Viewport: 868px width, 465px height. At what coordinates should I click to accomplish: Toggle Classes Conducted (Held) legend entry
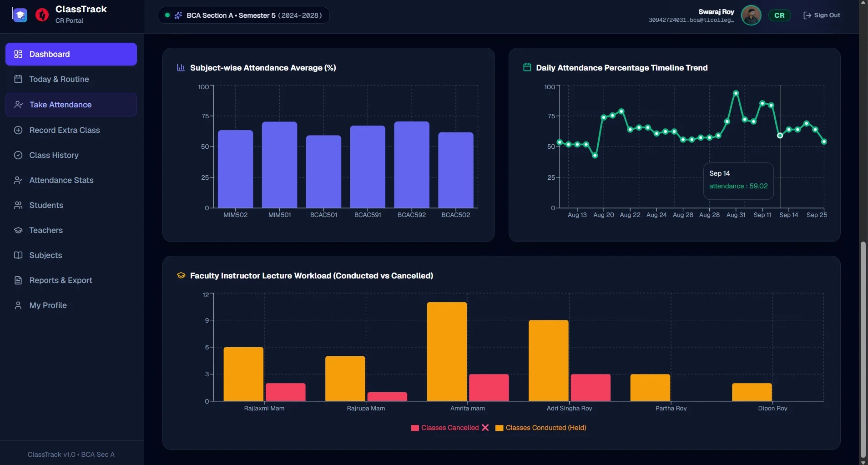point(541,428)
